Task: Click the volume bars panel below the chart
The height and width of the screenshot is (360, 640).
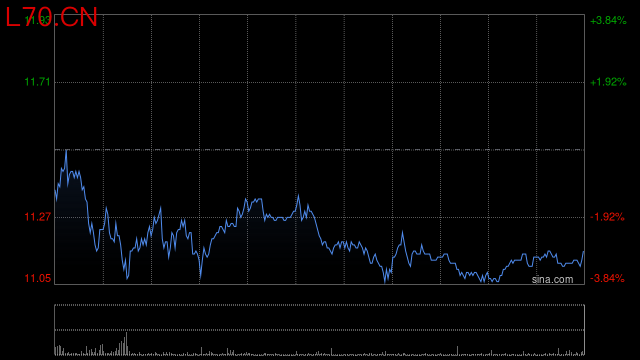Action: click(x=320, y=330)
